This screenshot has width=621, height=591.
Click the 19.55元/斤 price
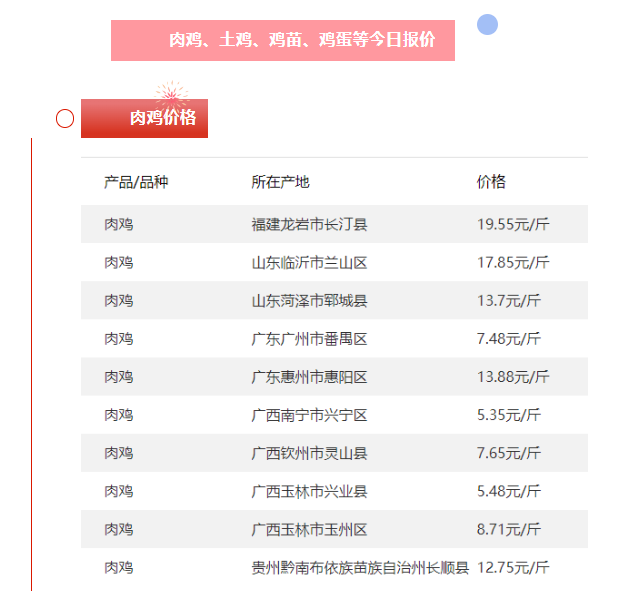513,224
